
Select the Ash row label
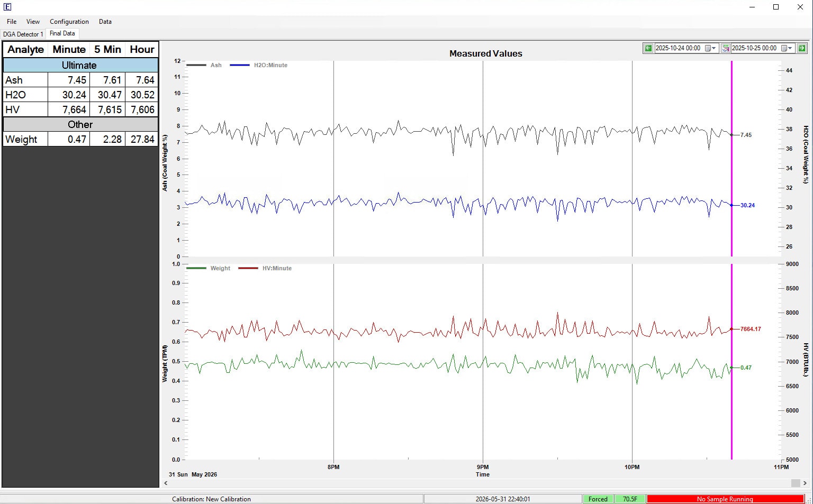pyautogui.click(x=25, y=80)
